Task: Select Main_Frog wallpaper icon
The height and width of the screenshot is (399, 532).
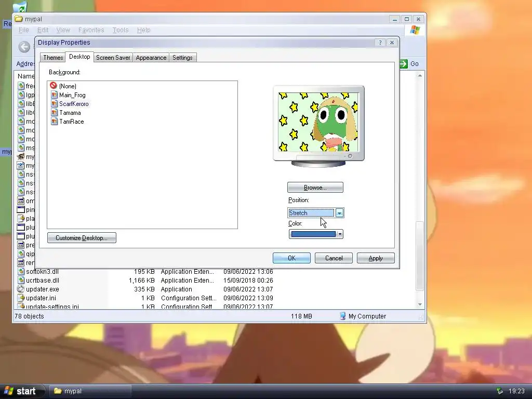Action: (54, 95)
